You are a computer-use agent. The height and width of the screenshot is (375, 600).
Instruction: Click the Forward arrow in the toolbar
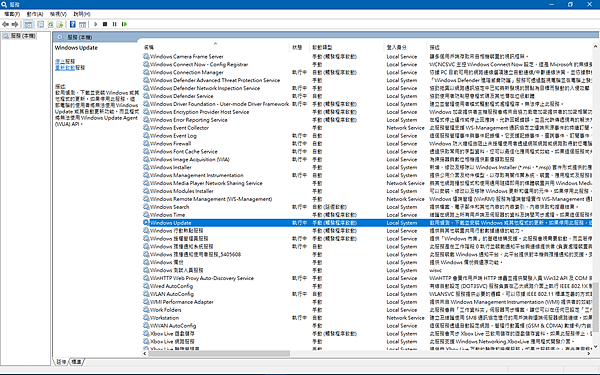(x=15, y=24)
